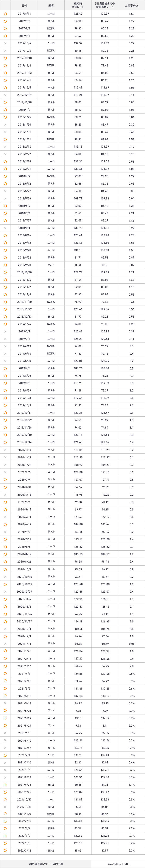Click the 5営業日後までの高値為替レート header

105,5
